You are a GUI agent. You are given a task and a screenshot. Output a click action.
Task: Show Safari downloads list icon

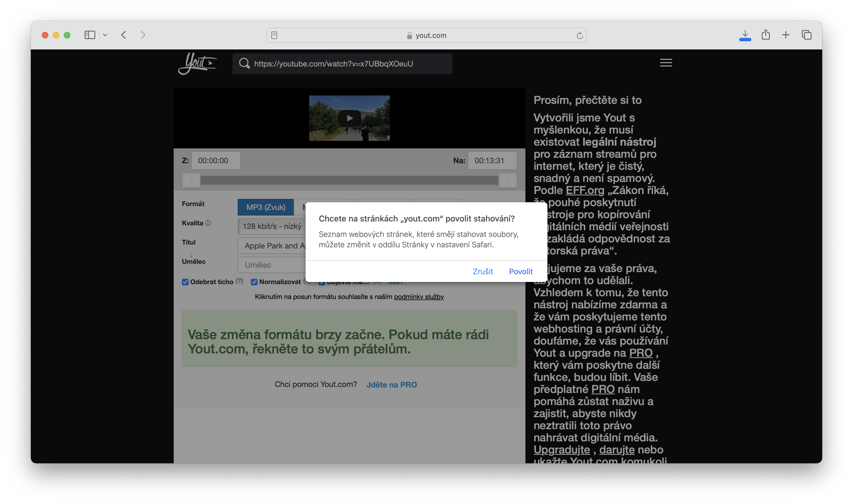(x=745, y=35)
